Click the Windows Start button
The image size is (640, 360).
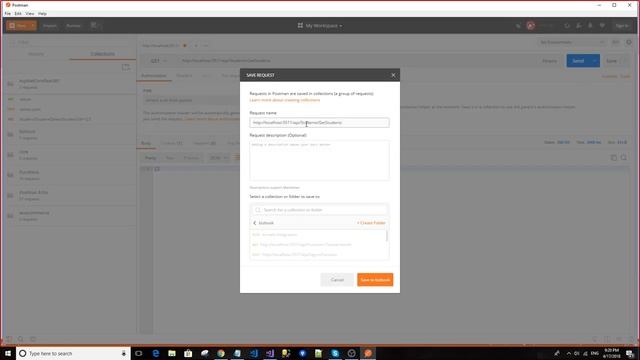tap(8, 353)
